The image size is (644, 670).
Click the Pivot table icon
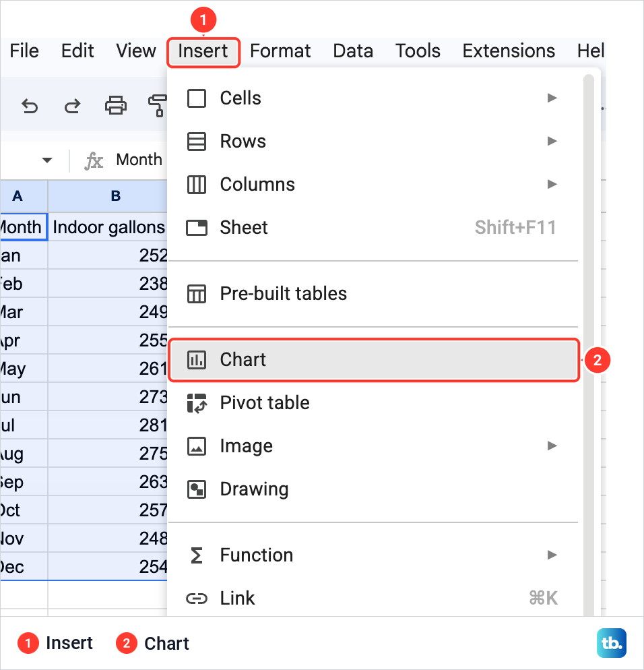point(197,403)
